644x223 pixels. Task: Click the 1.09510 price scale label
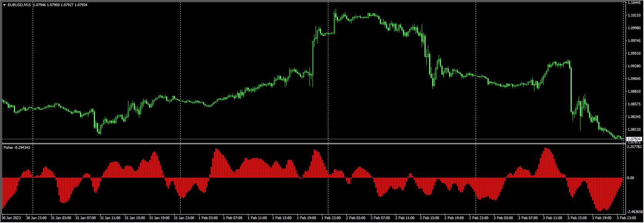[x=634, y=53]
